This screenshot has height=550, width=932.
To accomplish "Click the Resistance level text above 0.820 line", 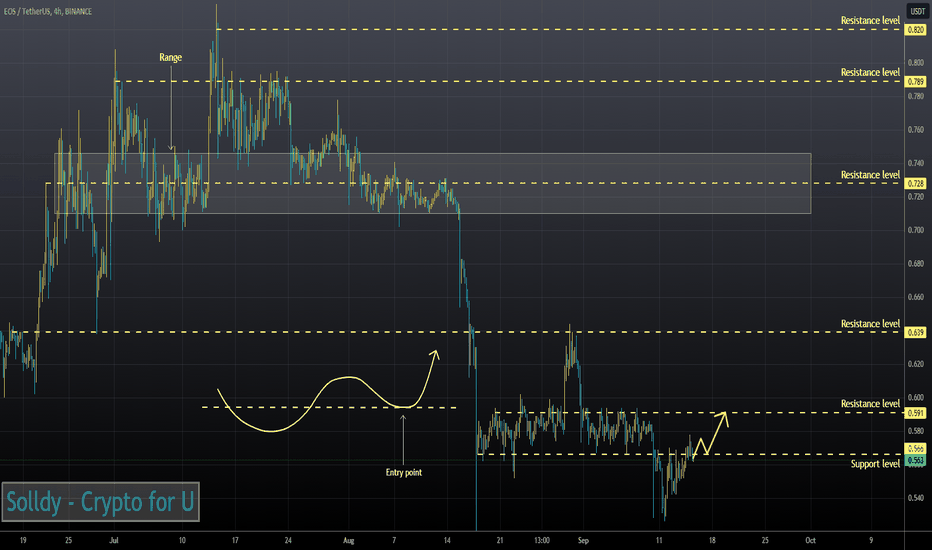I will tap(870, 20).
